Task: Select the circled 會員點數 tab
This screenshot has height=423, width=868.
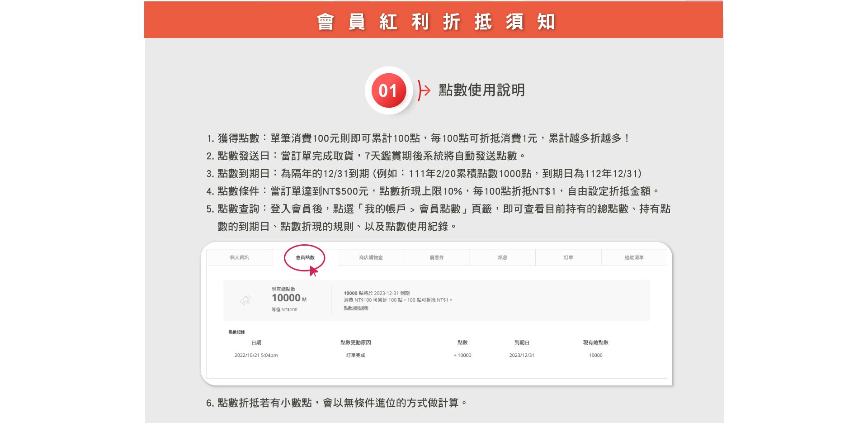Action: pos(305,257)
